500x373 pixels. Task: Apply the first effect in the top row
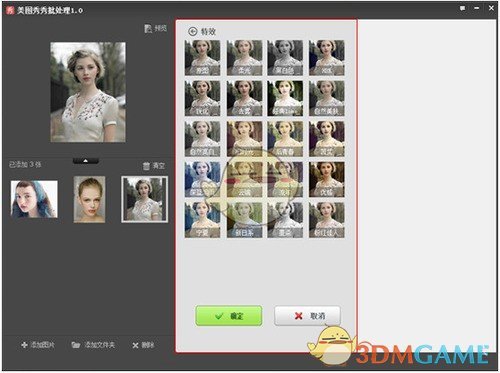tap(202, 58)
